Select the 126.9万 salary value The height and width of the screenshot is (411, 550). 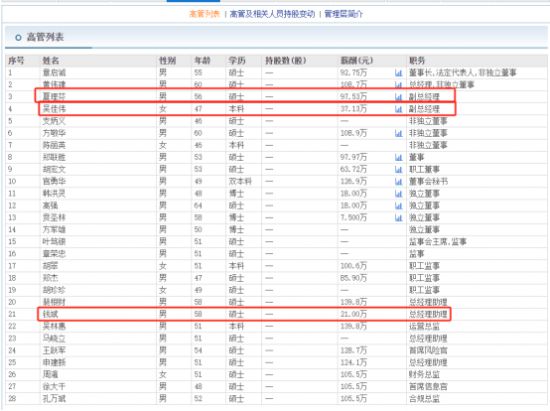coord(353,182)
